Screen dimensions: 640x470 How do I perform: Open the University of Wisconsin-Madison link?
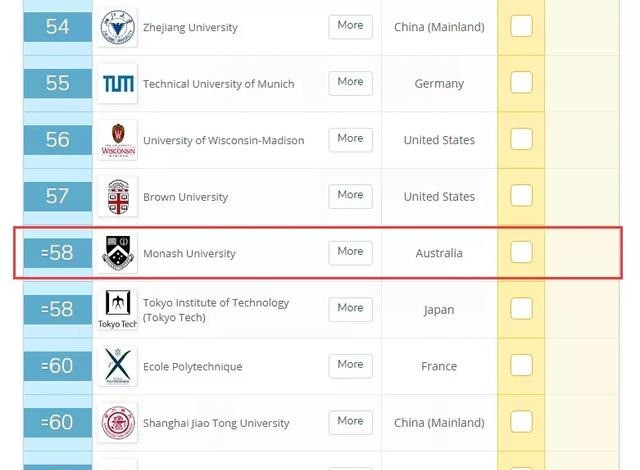click(x=223, y=141)
